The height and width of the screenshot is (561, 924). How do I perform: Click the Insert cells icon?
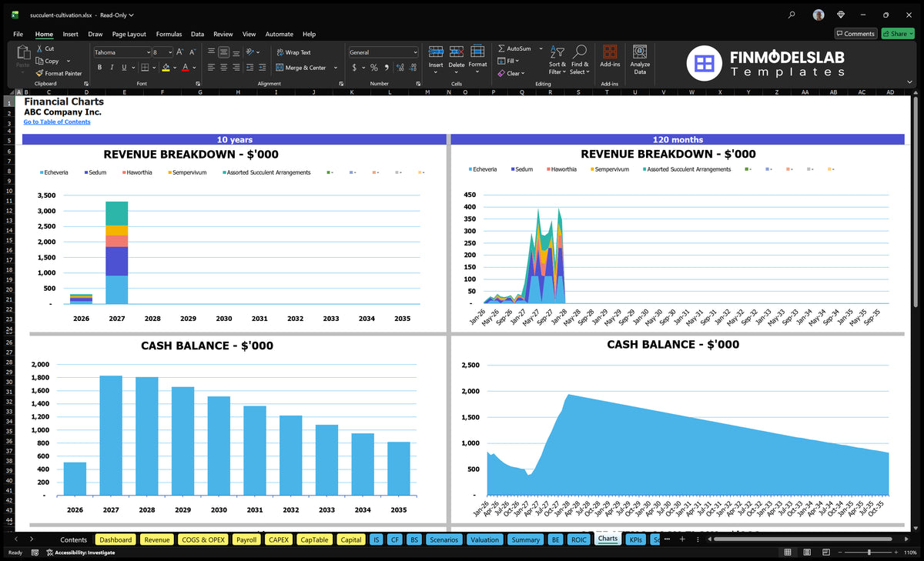[x=436, y=52]
